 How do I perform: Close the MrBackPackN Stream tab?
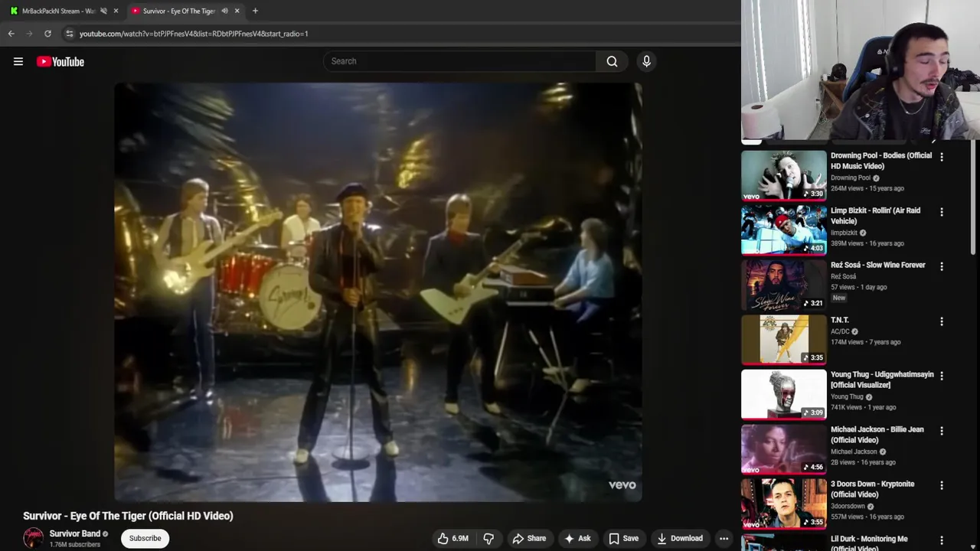116,11
